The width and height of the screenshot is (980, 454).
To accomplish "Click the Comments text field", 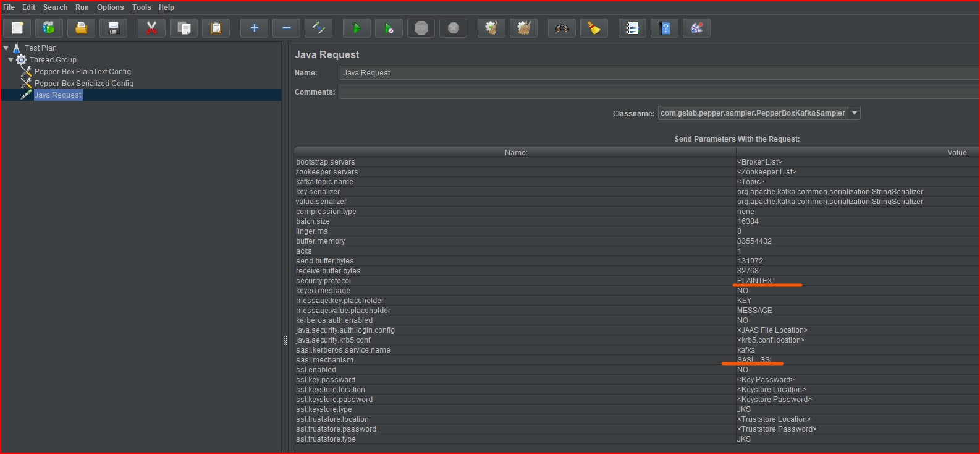I will coord(658,92).
